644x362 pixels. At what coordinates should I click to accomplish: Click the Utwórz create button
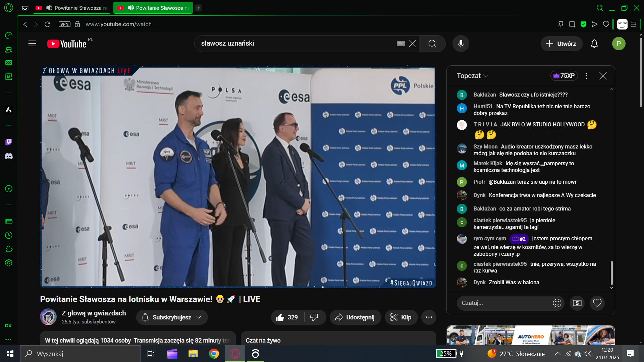tap(561, 44)
